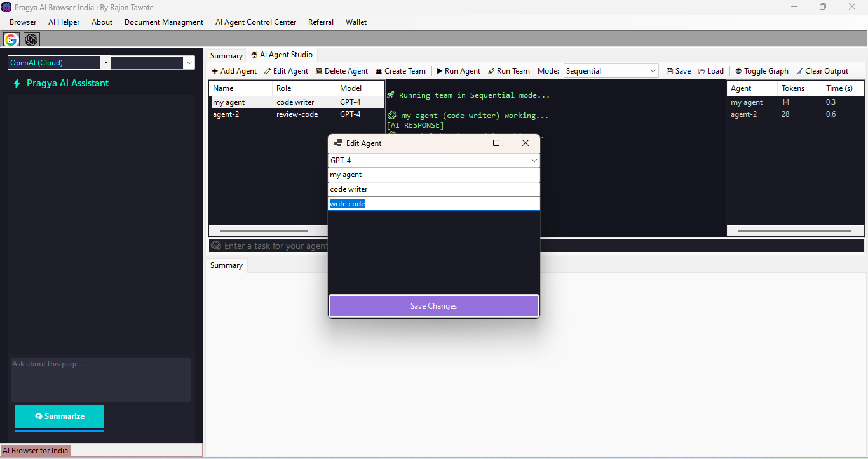Viewport: 868px width, 459px height.
Task: Run the agent with Run Agent
Action: pyautogui.click(x=458, y=71)
